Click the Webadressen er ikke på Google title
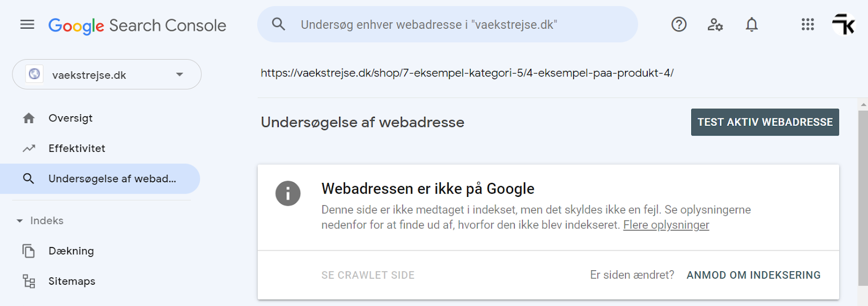 (428, 189)
